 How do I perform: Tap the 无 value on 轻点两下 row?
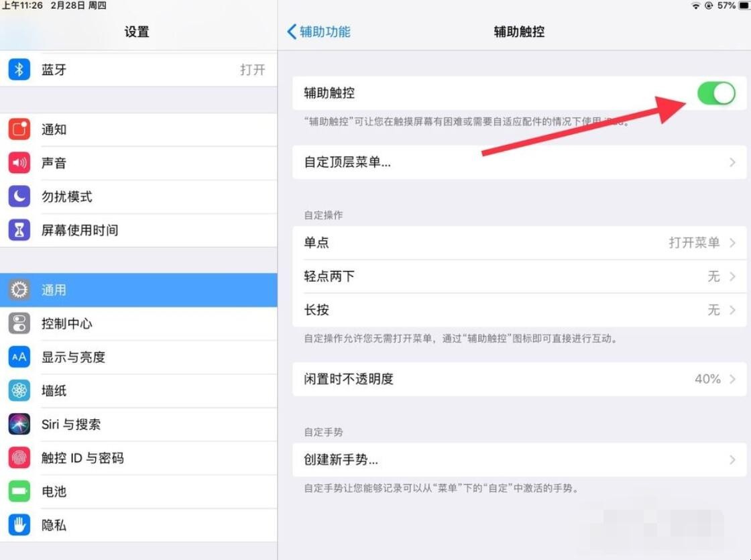pos(713,276)
